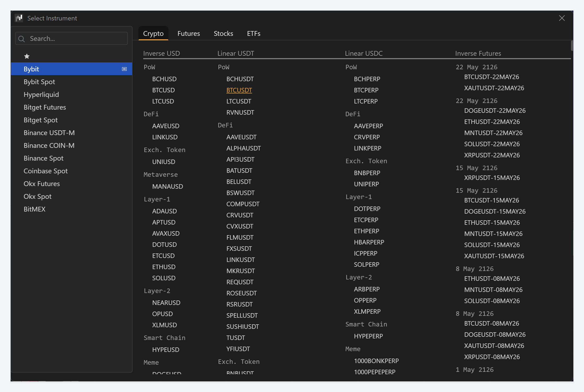This screenshot has width=584, height=392.
Task: Choose COMPUSDT instrument
Action: click(243, 204)
